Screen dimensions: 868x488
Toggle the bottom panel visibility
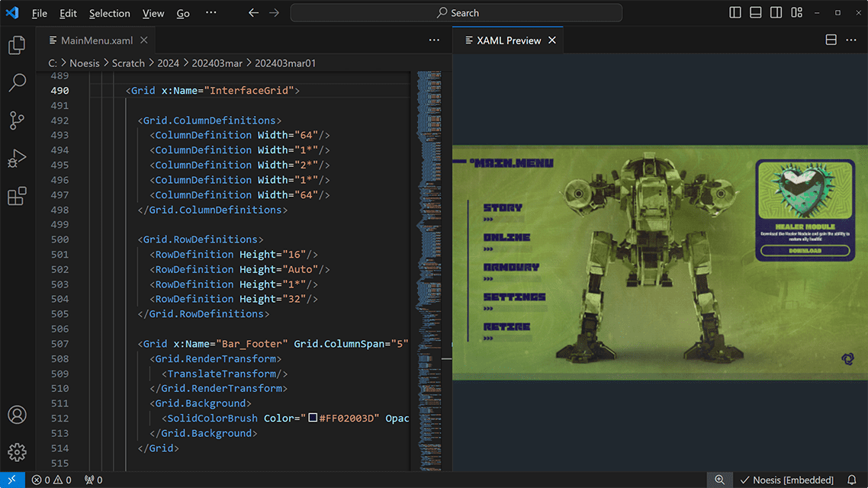coord(756,13)
